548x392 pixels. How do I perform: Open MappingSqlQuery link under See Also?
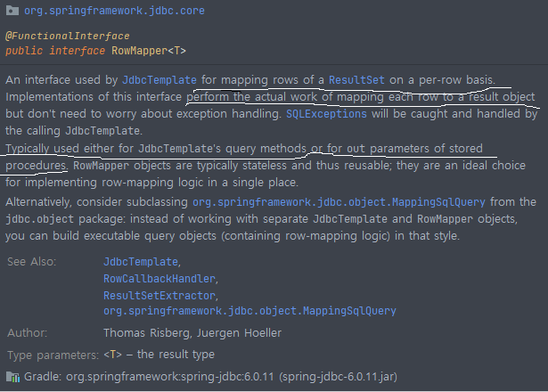tap(249, 311)
